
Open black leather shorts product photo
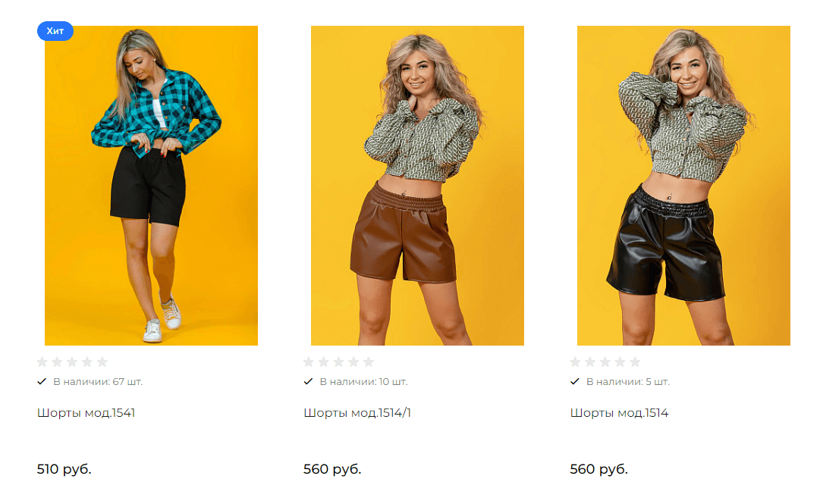683,186
